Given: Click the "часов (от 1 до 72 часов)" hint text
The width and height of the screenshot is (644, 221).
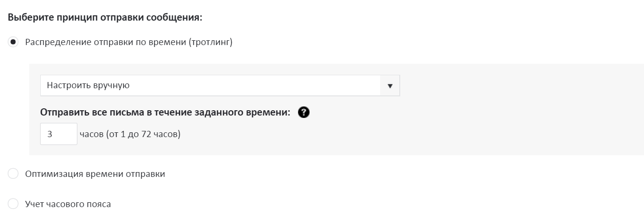Looking at the screenshot, I should click(130, 134).
